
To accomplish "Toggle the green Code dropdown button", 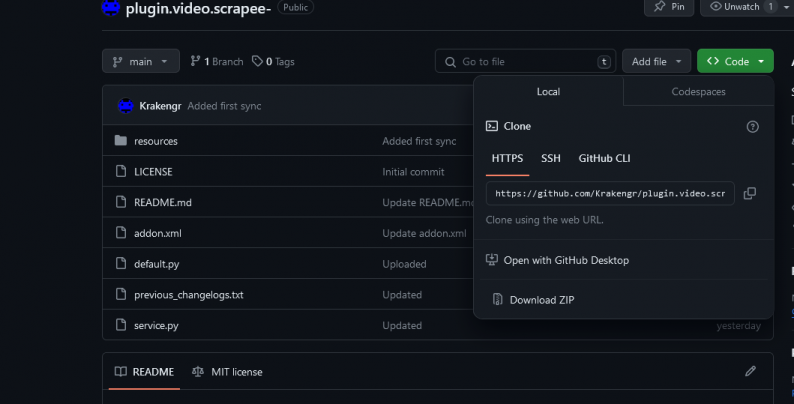I will tap(735, 61).
